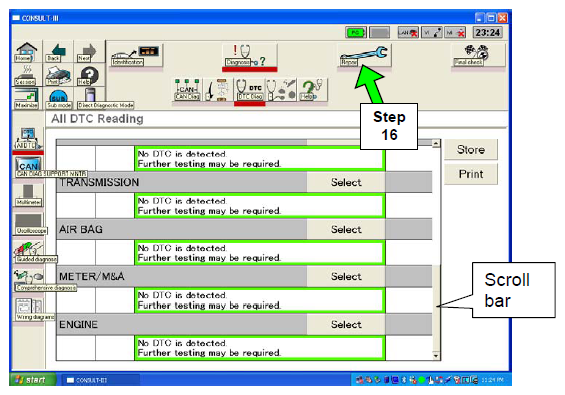The height and width of the screenshot is (395, 565).
Task: Click the flowchart diagnosis icon beside CAN Diag
Action: (218, 90)
